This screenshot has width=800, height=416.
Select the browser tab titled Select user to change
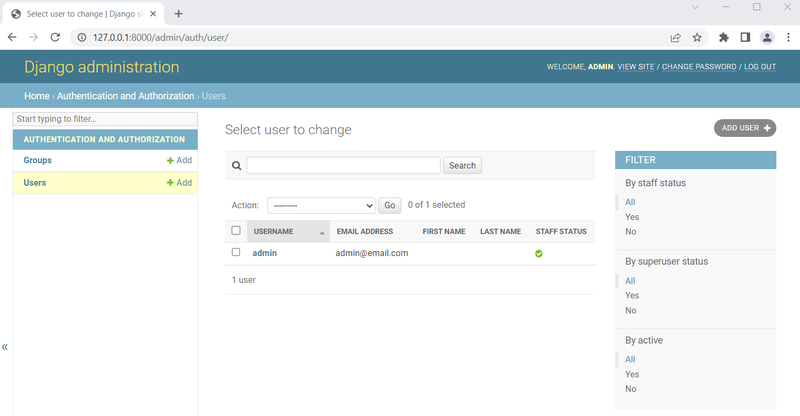pos(84,14)
